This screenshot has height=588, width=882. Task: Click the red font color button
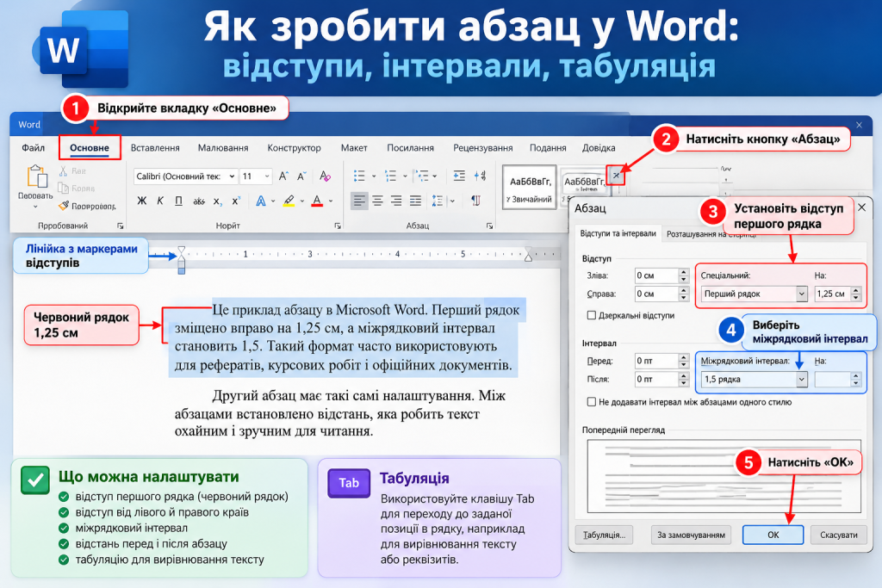pos(317,201)
